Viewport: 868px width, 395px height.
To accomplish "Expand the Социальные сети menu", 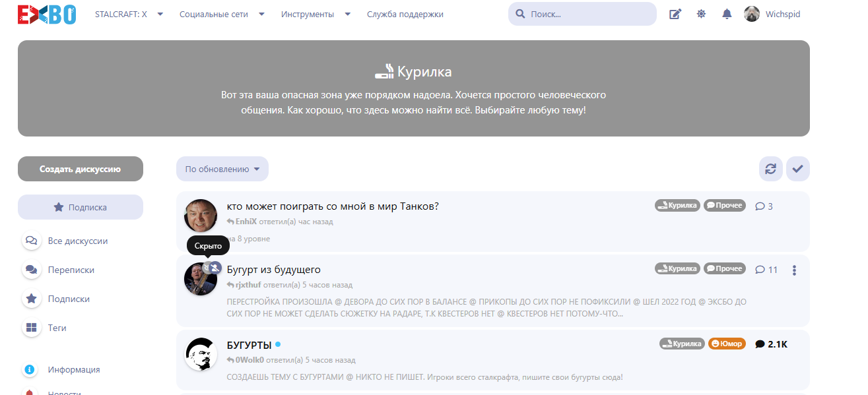I will tap(222, 14).
